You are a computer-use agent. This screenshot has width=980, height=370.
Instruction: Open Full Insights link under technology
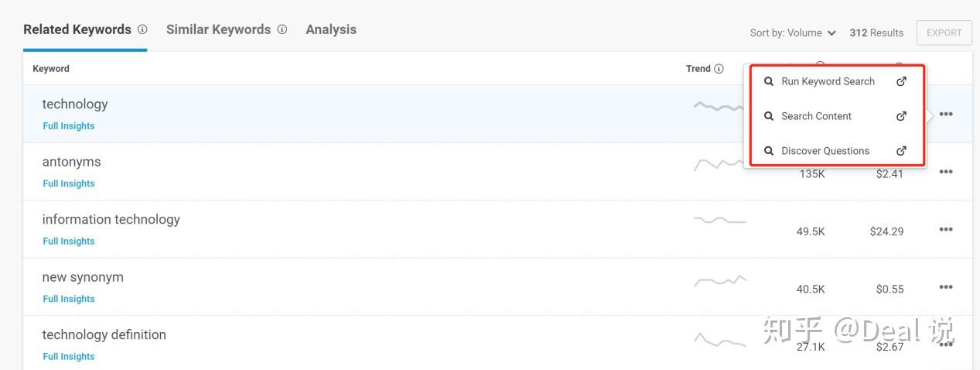(69, 126)
